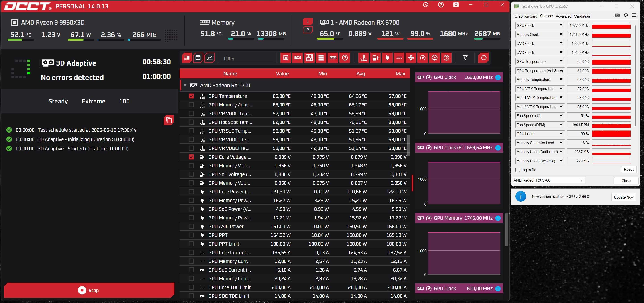Open info for GPU Memory 1746 MHz graph
This screenshot has height=303, width=644.
tap(498, 218)
